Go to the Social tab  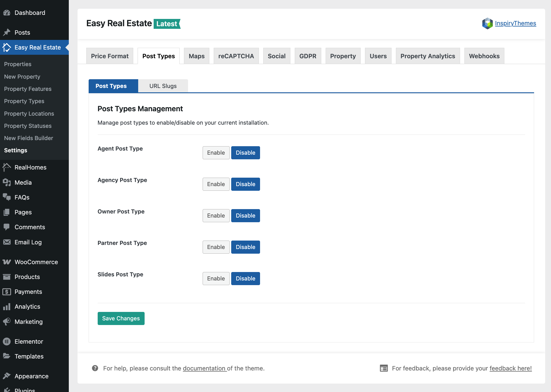pyautogui.click(x=277, y=56)
